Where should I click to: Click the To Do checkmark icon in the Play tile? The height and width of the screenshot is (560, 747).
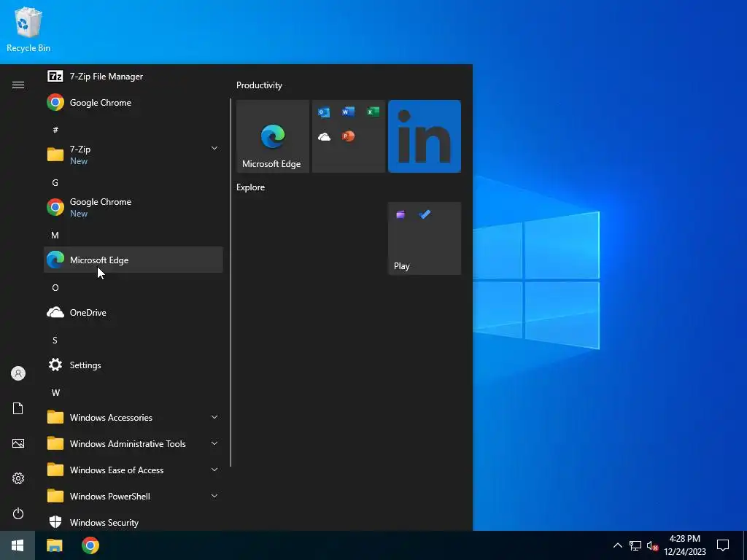point(425,214)
